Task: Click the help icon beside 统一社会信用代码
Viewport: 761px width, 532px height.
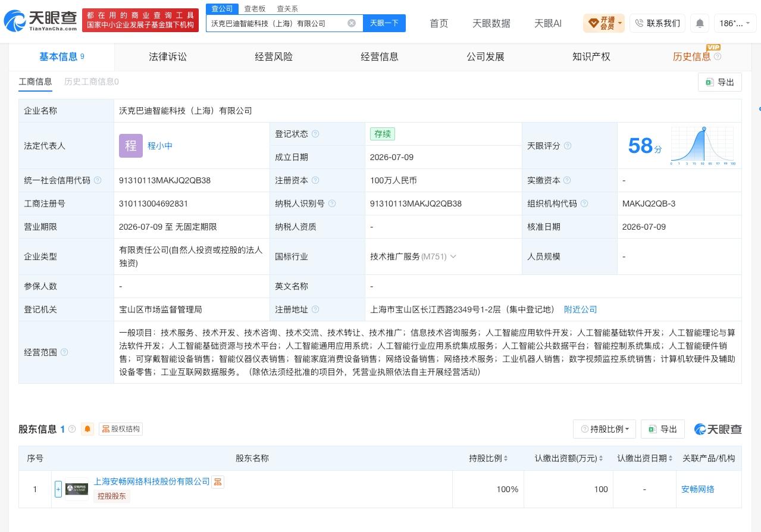Action: [x=98, y=180]
